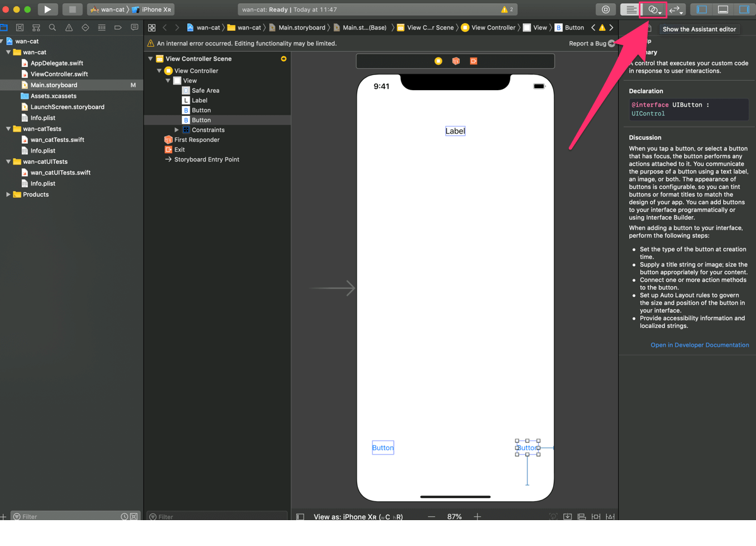Viewport: 756px width, 546px height.
Task: Toggle the Debug area panel
Action: tap(723, 9)
